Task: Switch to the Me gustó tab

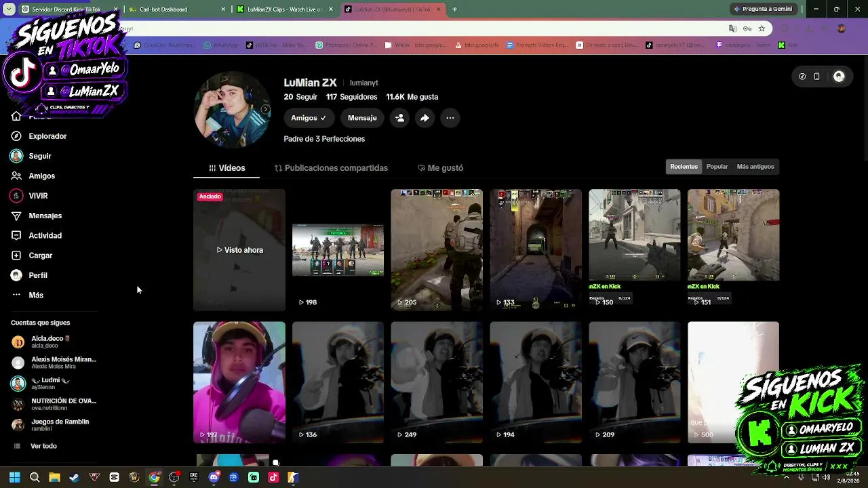Action: click(440, 168)
